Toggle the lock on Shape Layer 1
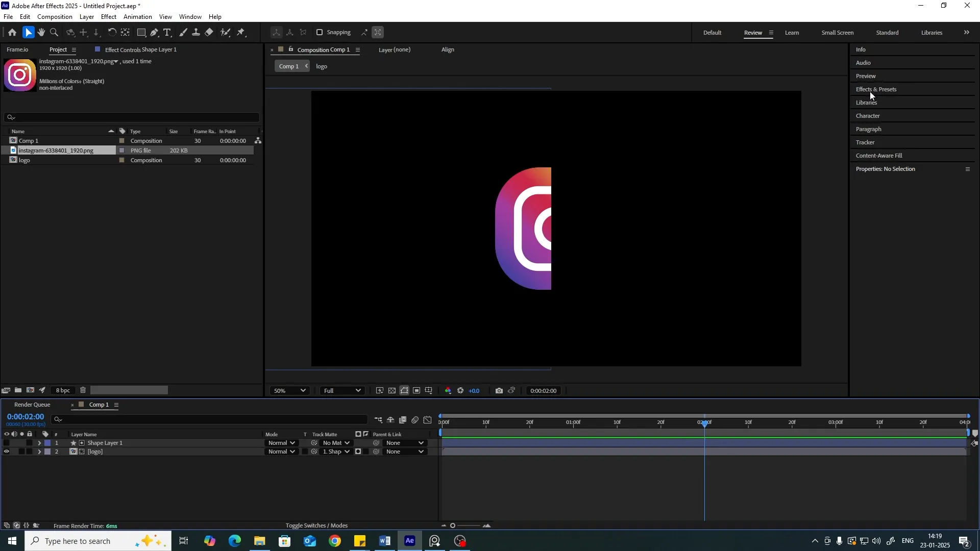 pyautogui.click(x=30, y=443)
